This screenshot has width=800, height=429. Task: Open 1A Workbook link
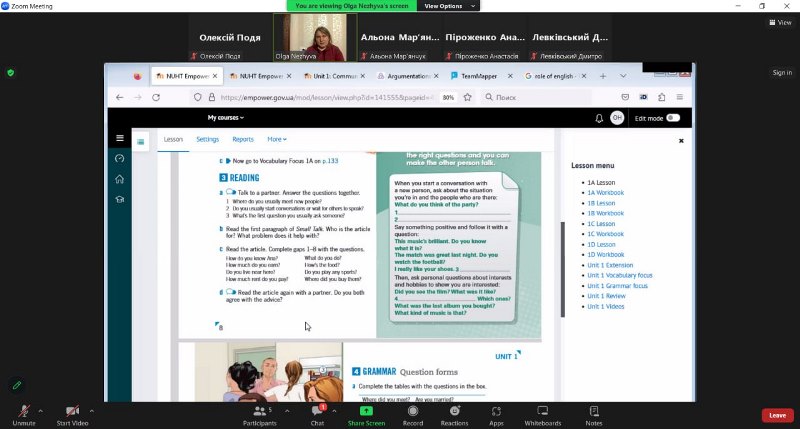coord(605,193)
